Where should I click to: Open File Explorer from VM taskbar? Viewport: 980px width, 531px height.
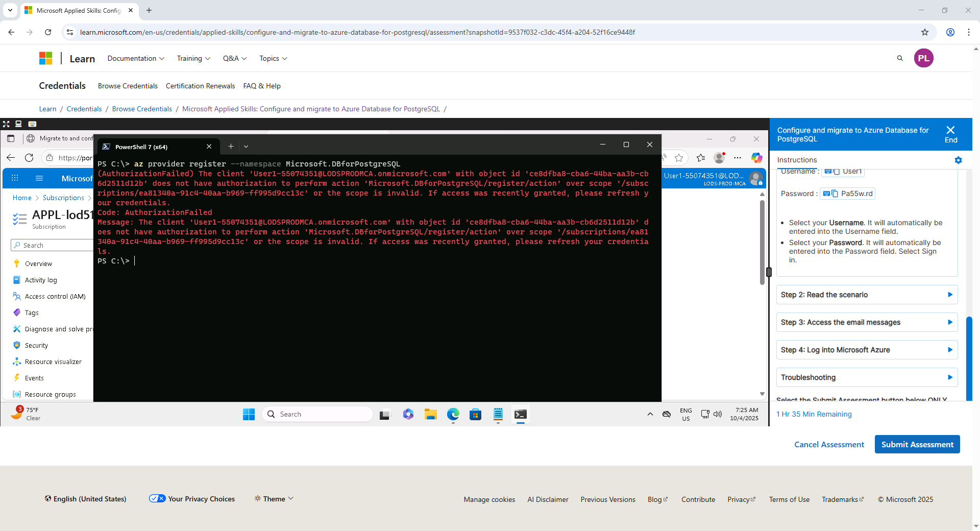click(x=431, y=414)
